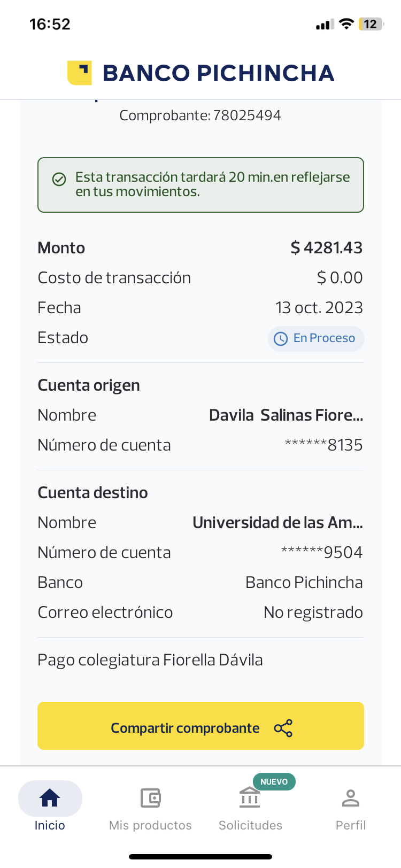Tap the battery indicator in status bar
401x868 pixels.
[x=371, y=24]
